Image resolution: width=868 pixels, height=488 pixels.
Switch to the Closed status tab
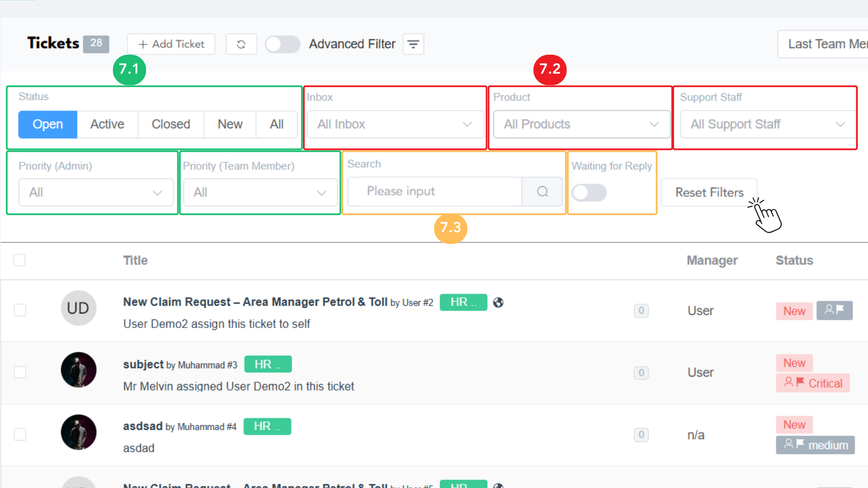point(170,124)
